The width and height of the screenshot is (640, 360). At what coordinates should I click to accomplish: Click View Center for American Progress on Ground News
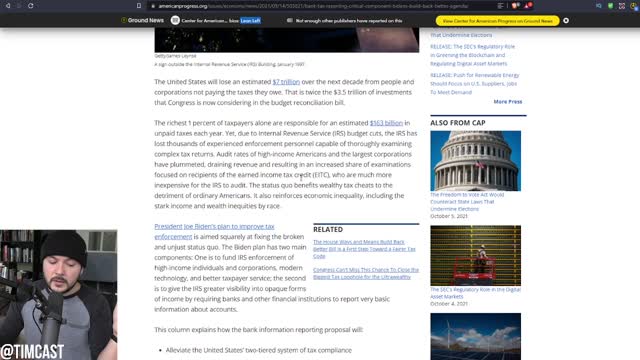tap(497, 20)
